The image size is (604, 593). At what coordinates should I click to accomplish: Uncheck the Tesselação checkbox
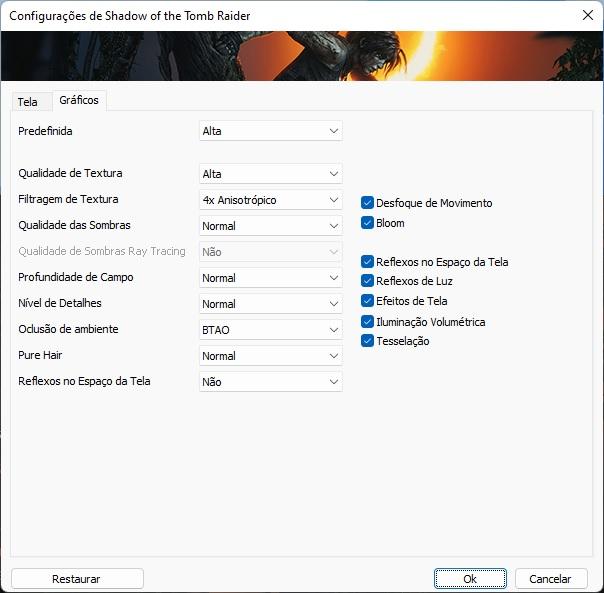pyautogui.click(x=368, y=341)
